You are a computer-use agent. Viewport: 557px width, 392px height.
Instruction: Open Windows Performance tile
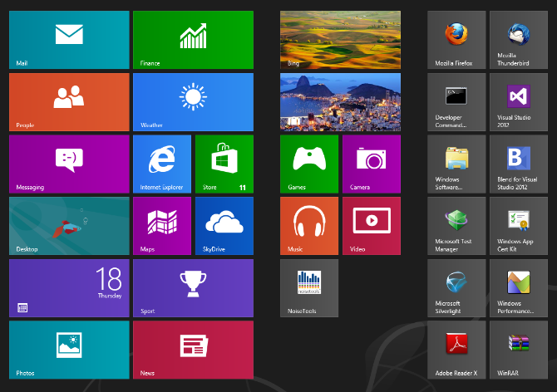point(519,288)
